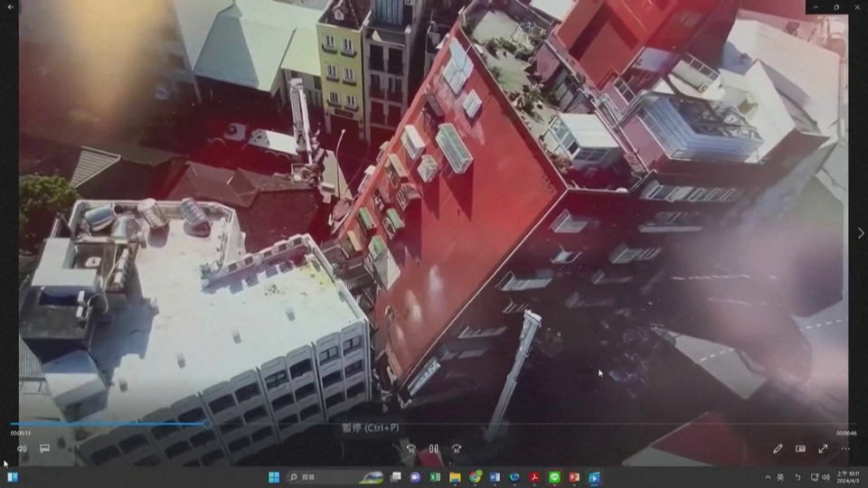Go to next item arrow
This screenshot has width=868, height=488.
[x=860, y=233]
